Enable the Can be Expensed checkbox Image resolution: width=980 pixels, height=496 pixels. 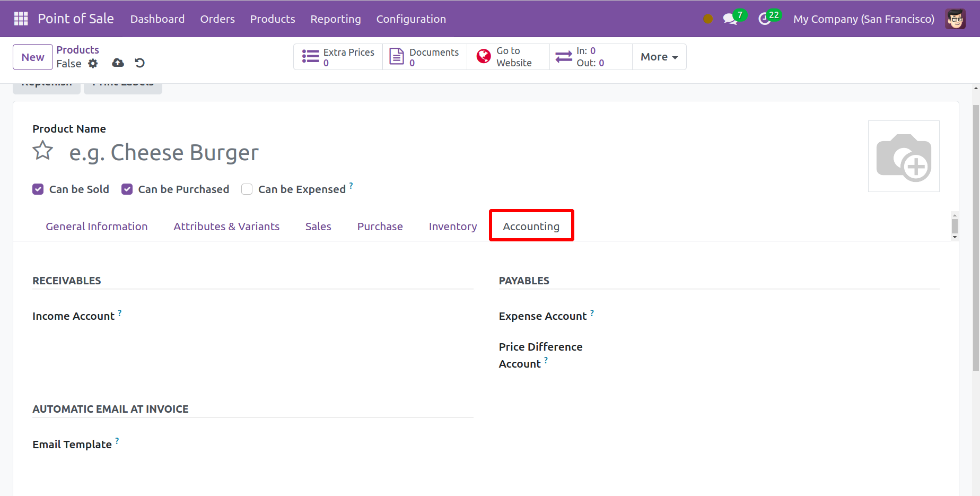[247, 189]
